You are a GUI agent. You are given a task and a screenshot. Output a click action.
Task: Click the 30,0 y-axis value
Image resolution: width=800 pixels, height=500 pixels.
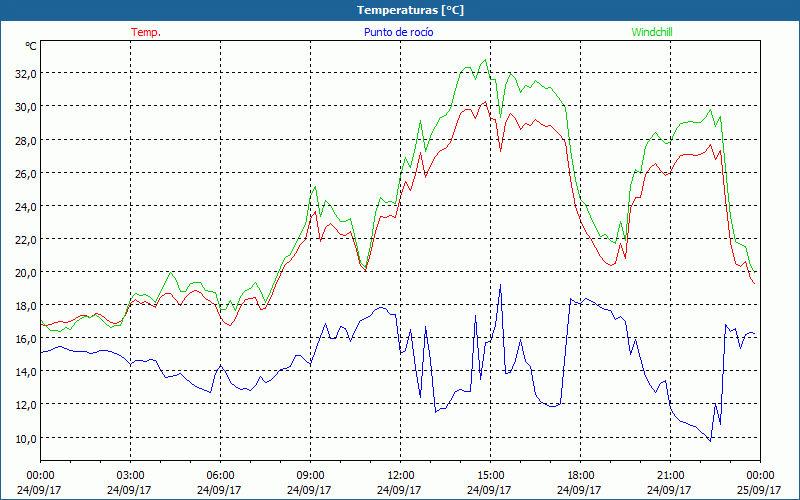point(26,107)
